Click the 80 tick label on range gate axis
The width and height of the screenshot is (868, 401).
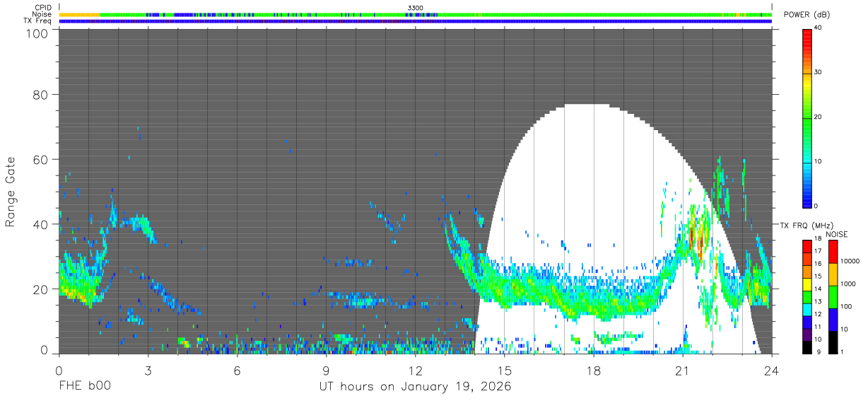[x=40, y=95]
